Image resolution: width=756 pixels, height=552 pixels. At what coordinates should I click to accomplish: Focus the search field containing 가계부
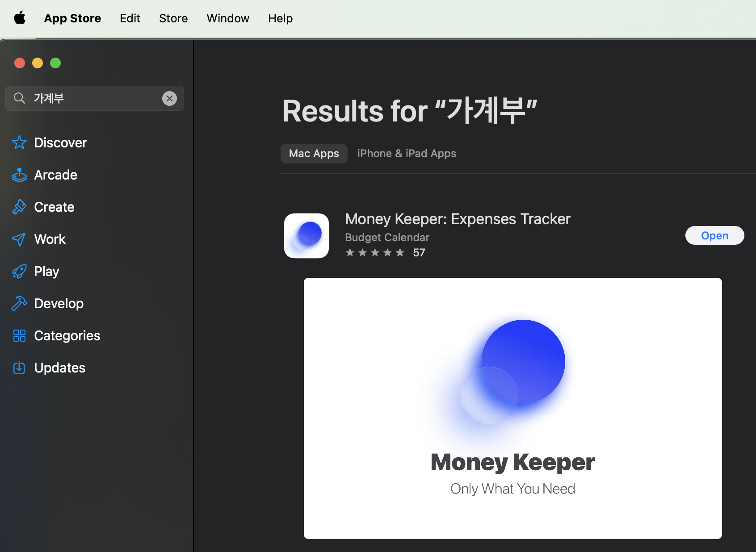[x=95, y=98]
